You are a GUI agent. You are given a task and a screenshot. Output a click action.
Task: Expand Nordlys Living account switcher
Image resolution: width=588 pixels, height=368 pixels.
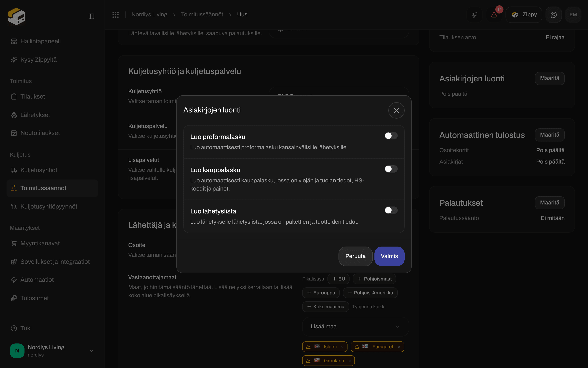(52, 351)
